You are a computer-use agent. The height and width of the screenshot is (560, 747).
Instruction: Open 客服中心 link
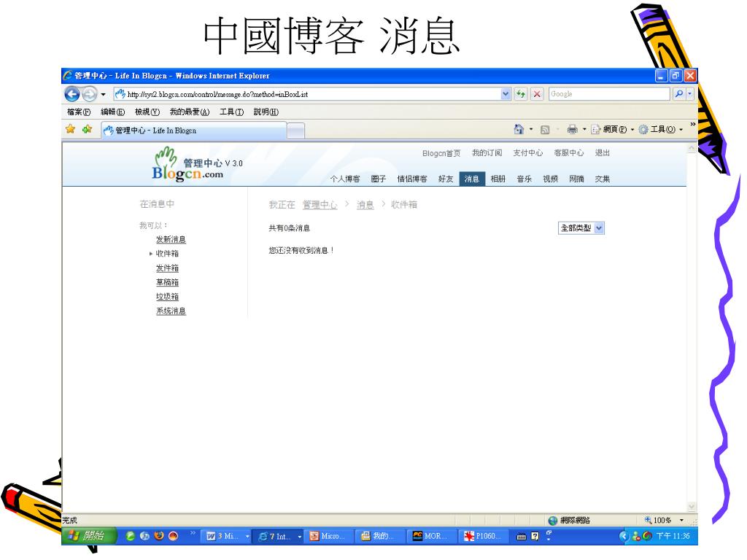[x=569, y=153]
